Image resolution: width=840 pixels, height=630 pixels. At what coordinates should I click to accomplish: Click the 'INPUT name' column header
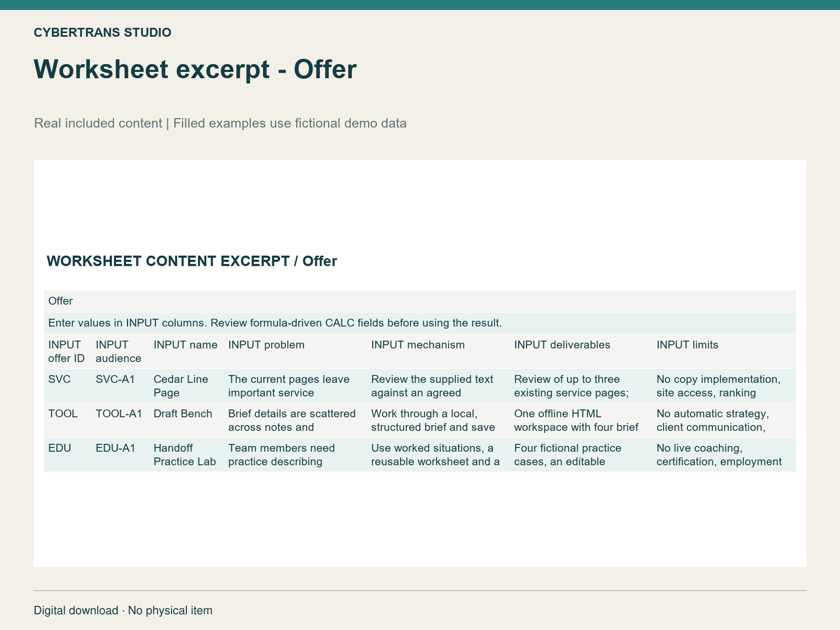pyautogui.click(x=187, y=352)
